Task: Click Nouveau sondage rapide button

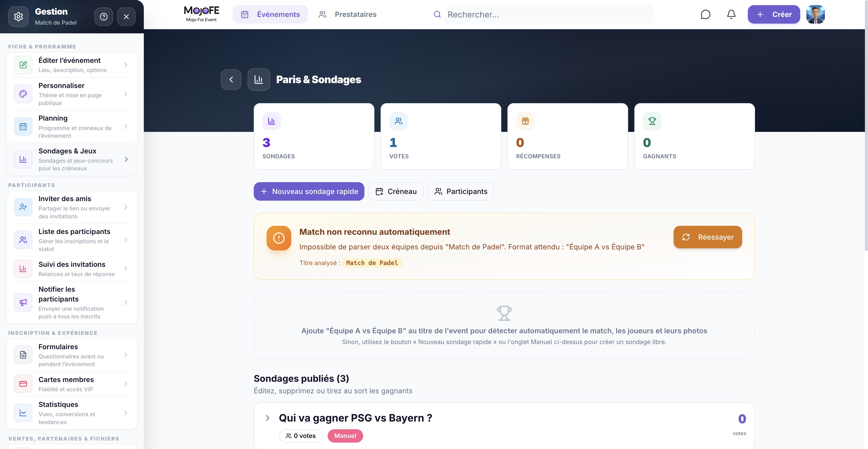Action: (309, 191)
